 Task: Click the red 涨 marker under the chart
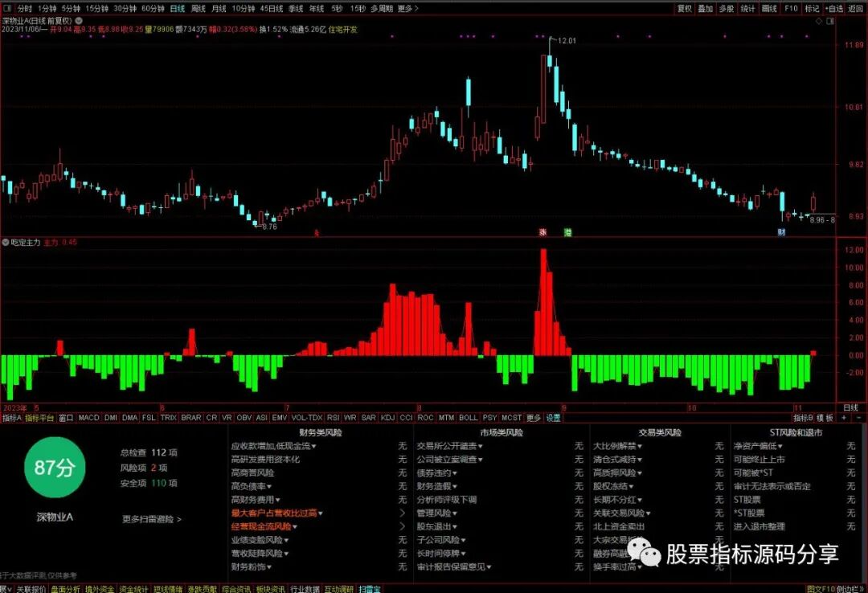[542, 232]
